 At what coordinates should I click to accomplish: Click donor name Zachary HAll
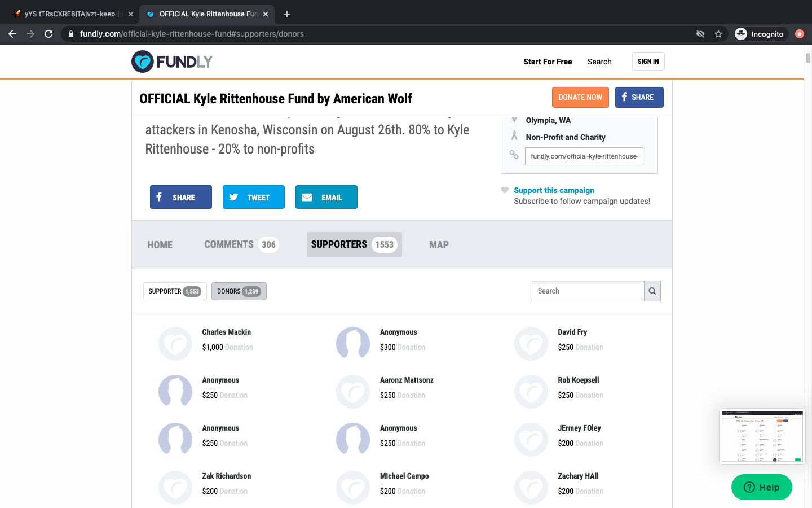(x=579, y=476)
